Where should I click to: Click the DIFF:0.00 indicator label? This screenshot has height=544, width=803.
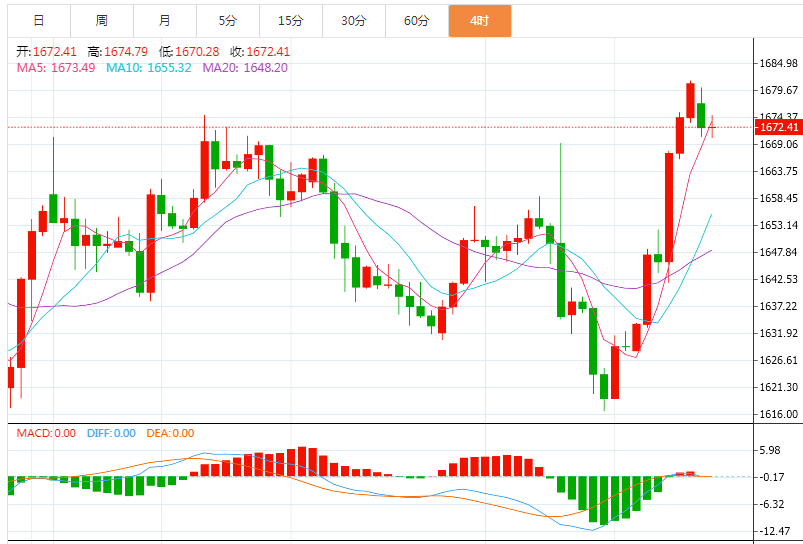coord(111,433)
